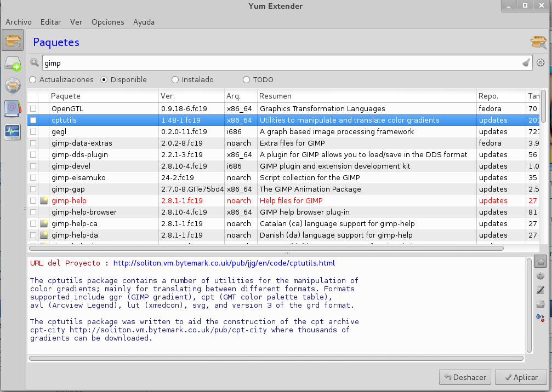Show package changelog with pencil icon
This screenshot has width=552, height=392.
[x=540, y=290]
